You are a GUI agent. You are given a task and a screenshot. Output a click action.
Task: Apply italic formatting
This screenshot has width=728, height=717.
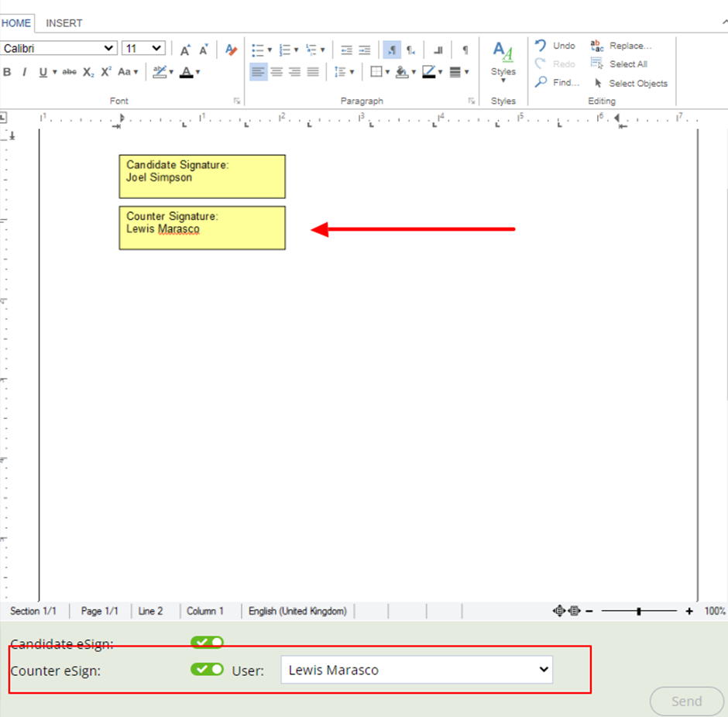click(x=24, y=71)
